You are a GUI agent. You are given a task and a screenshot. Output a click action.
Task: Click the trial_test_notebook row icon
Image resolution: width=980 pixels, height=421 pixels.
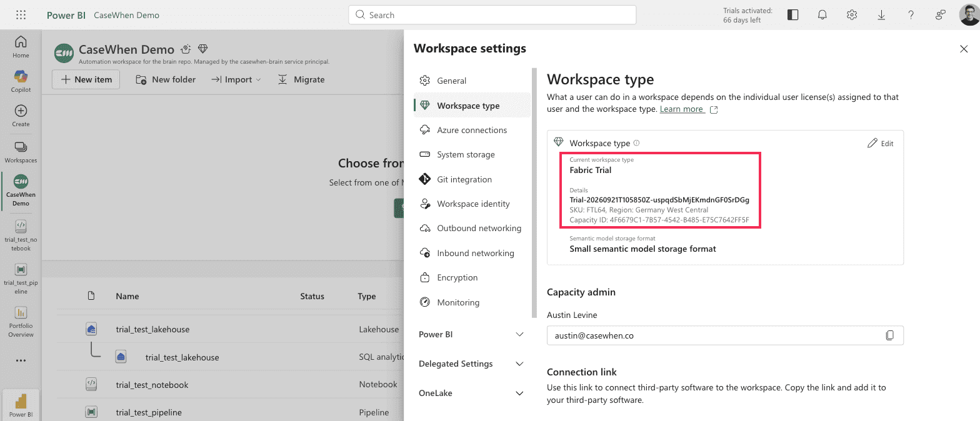click(x=91, y=385)
